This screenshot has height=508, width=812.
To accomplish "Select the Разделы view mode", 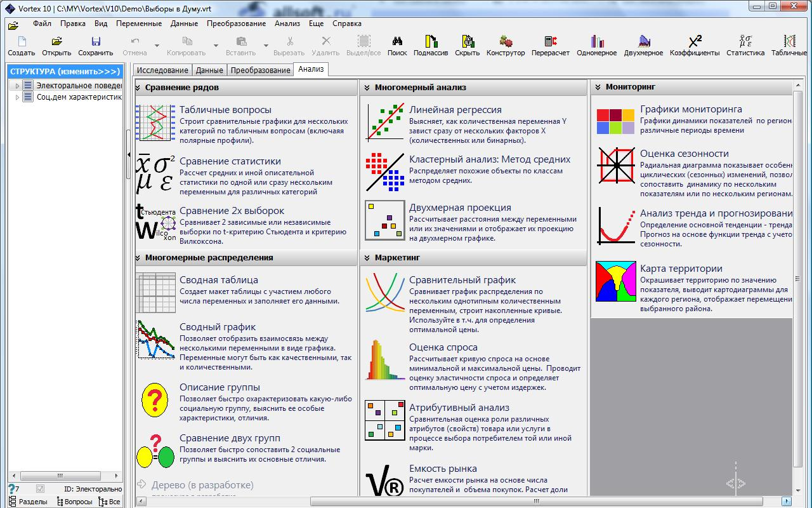I will (27, 502).
